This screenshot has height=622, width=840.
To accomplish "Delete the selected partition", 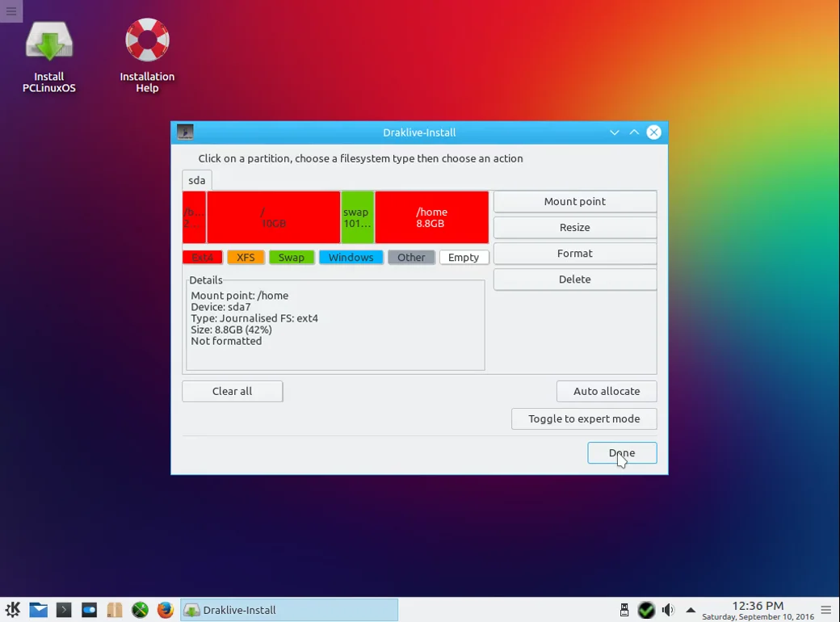I will tap(575, 279).
